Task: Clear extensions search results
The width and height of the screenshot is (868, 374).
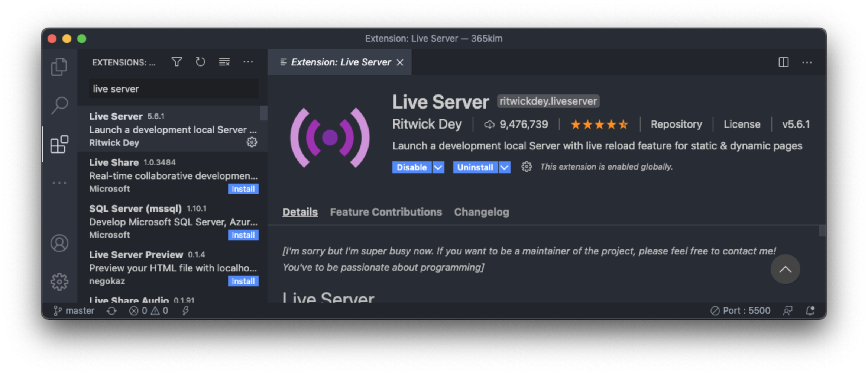Action: pyautogui.click(x=224, y=62)
